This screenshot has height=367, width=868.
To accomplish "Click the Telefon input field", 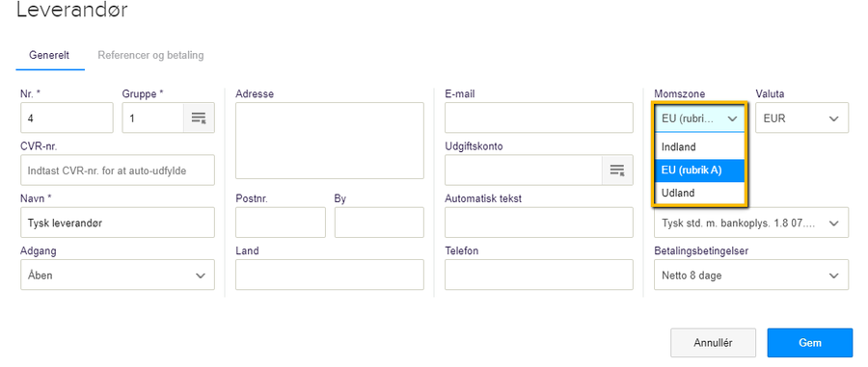I will click(538, 275).
